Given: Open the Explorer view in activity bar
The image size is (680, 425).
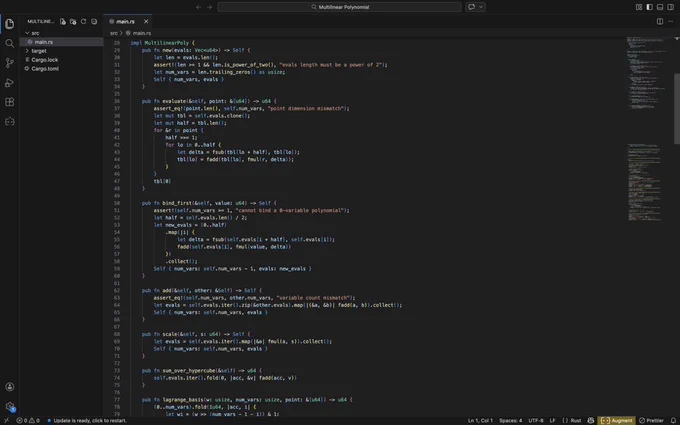Looking at the screenshot, I should coord(10,24).
